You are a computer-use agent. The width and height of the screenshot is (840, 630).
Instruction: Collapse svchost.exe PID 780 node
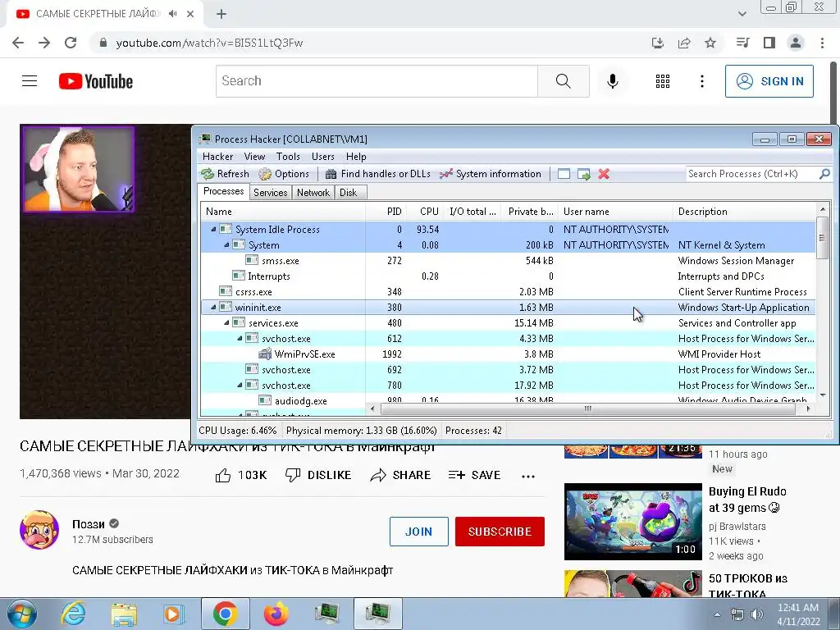click(x=240, y=386)
